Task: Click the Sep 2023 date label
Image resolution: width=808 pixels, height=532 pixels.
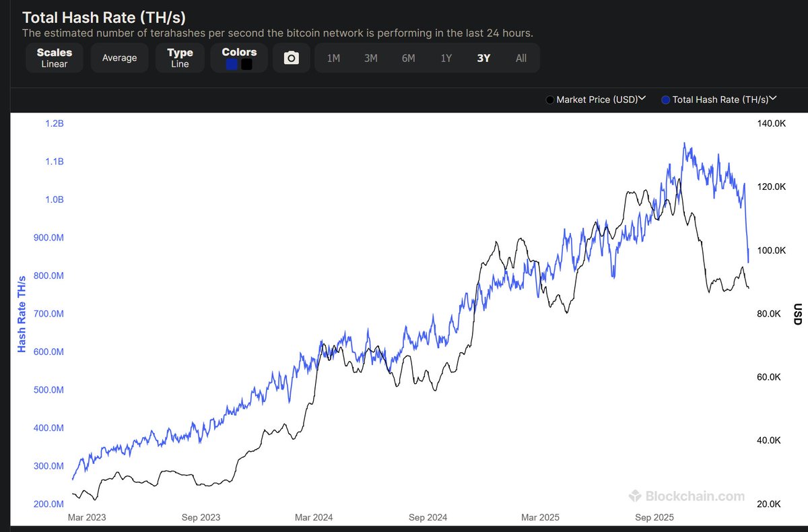Action: tap(201, 518)
